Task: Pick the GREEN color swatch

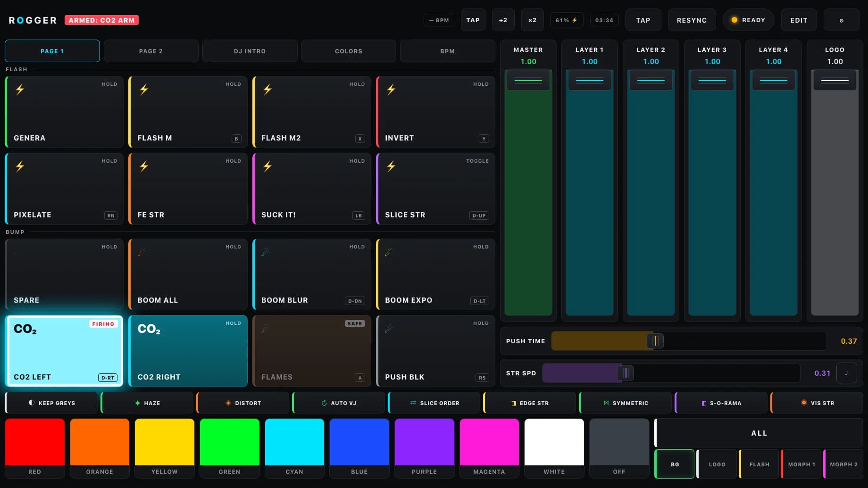Action: coord(230,448)
